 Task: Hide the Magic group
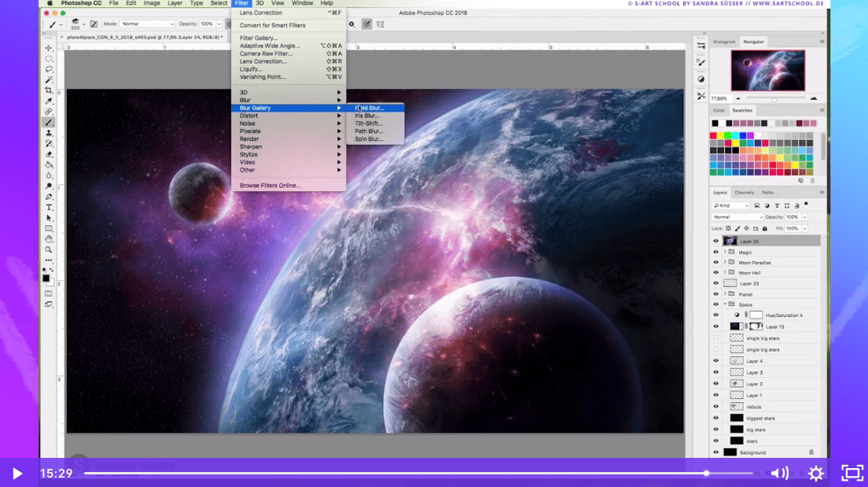(x=715, y=253)
